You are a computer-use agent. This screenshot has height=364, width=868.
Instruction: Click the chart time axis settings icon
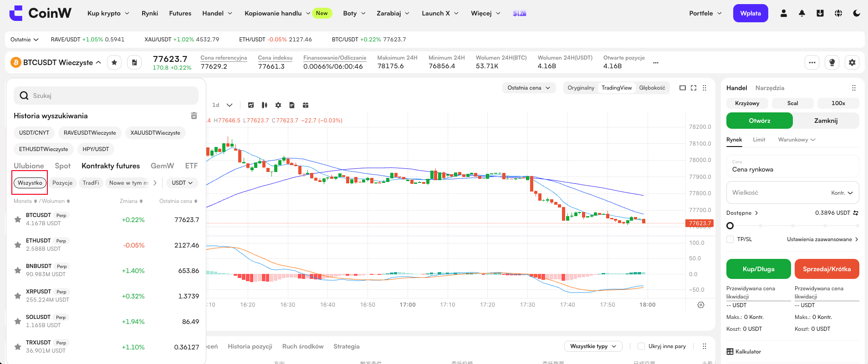pyautogui.click(x=701, y=305)
